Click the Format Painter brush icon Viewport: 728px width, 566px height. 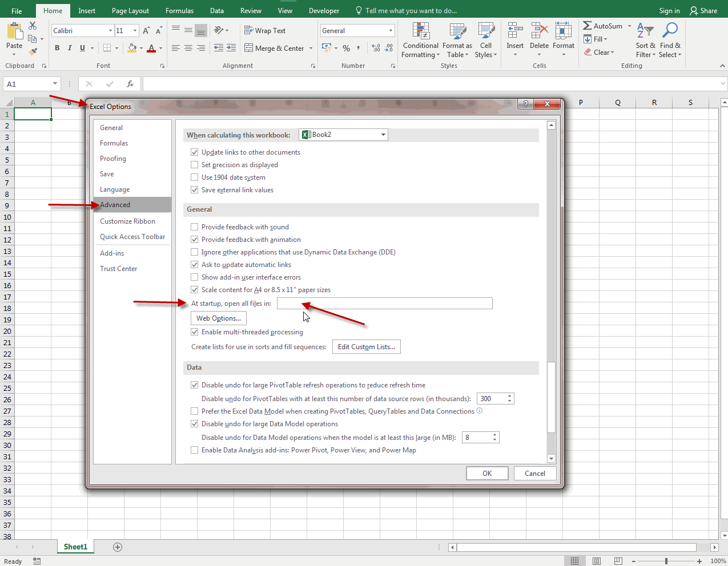coord(33,51)
